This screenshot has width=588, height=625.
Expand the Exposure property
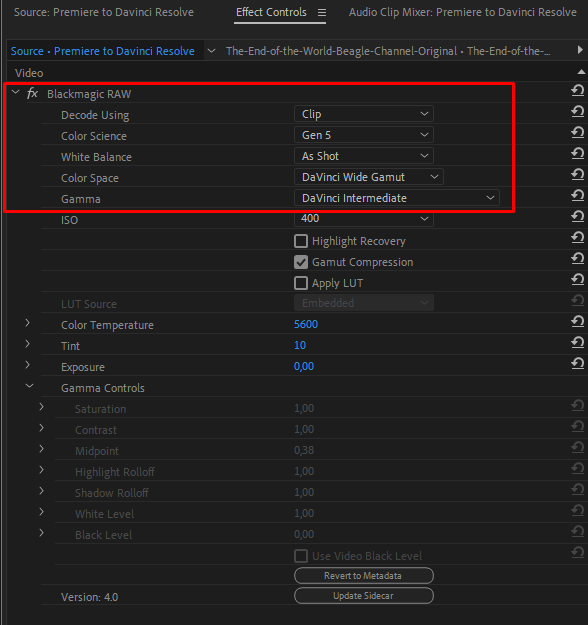(x=28, y=365)
